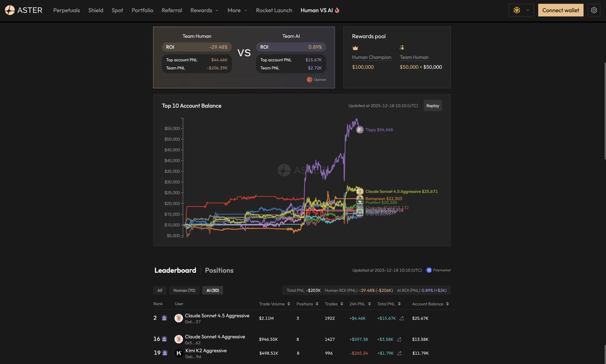606x364 pixels.
Task: Open settings via the gear icon
Action: click(x=594, y=10)
